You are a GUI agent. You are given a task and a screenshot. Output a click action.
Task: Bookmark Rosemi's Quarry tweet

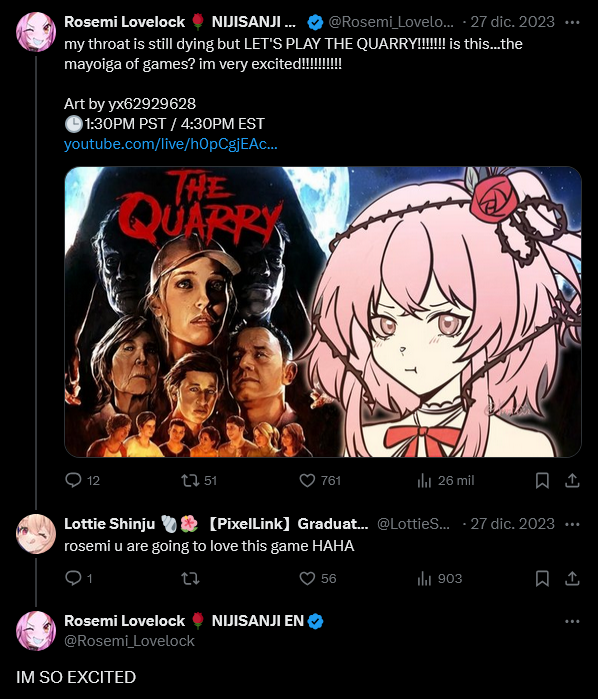(x=542, y=480)
